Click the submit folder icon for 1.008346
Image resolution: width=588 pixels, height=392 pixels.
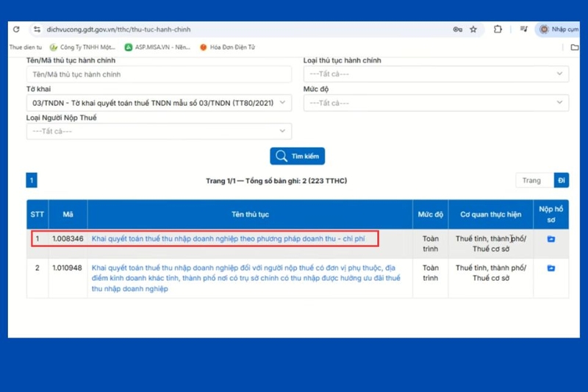(551, 239)
